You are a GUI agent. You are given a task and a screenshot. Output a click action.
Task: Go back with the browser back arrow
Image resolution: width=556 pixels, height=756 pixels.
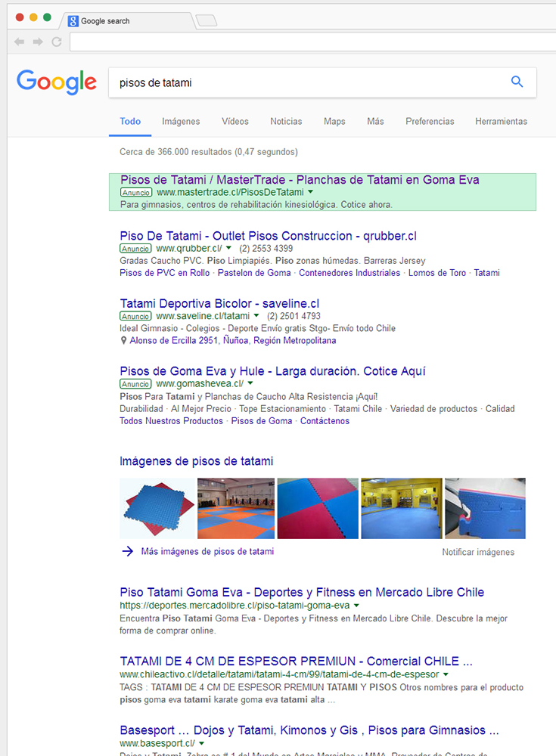click(x=20, y=42)
